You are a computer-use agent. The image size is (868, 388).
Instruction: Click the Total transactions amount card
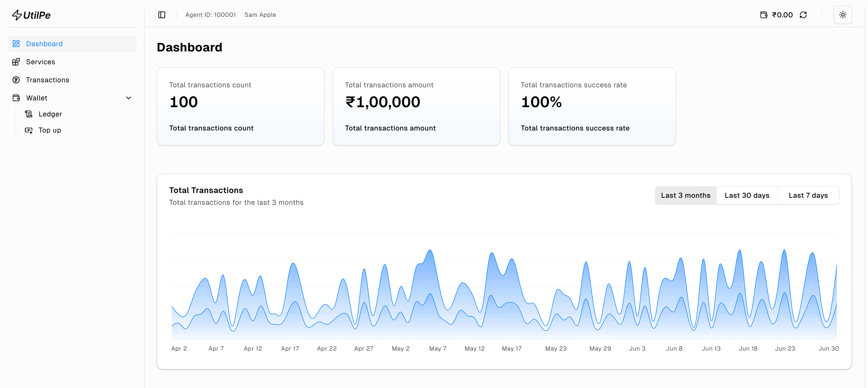point(416,106)
